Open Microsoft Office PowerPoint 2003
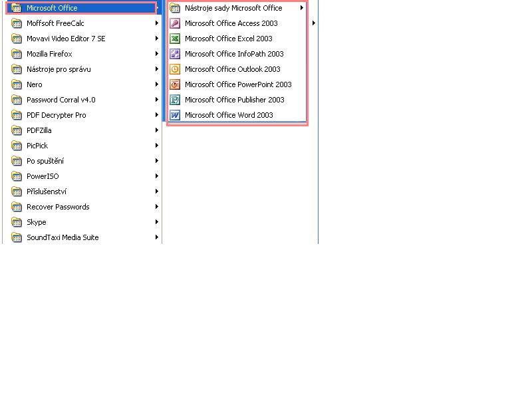Viewport: 532px width, 399px height. point(237,84)
